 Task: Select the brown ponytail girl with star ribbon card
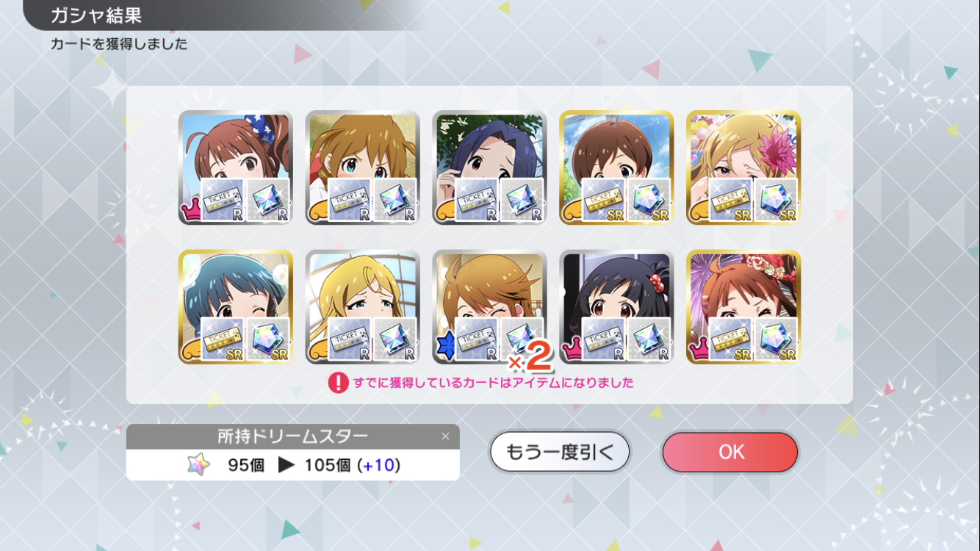(236, 168)
